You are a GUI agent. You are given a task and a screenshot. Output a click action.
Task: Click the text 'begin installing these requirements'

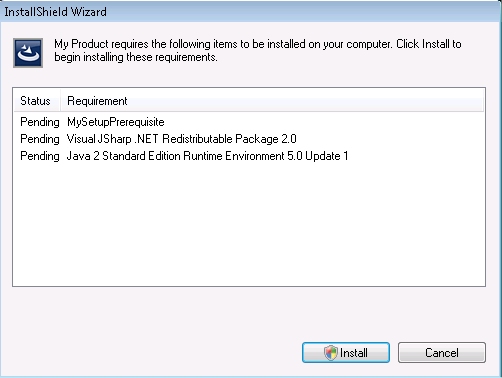tap(135, 57)
